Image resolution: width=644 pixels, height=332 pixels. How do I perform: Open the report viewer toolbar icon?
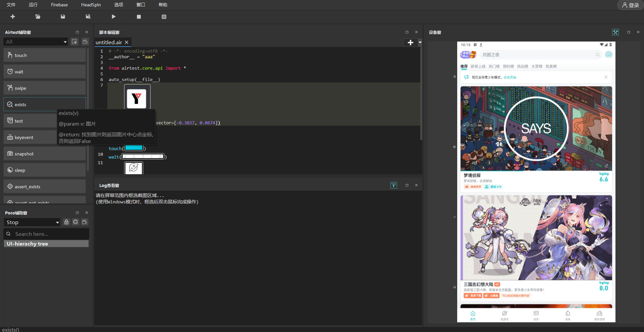click(164, 17)
